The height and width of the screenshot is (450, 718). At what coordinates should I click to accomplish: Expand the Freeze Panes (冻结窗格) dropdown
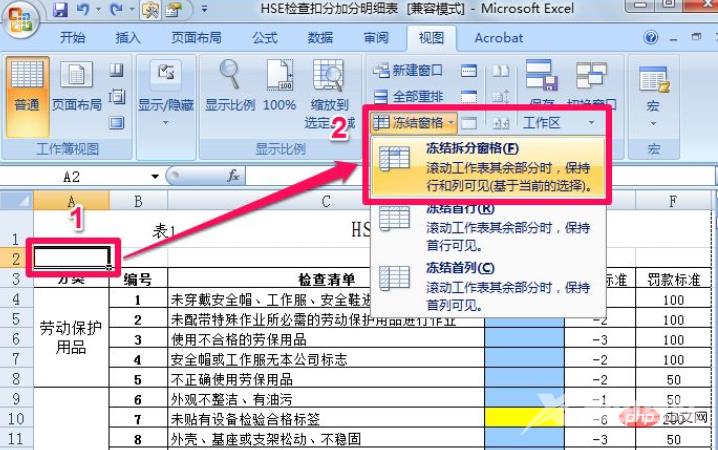[414, 122]
